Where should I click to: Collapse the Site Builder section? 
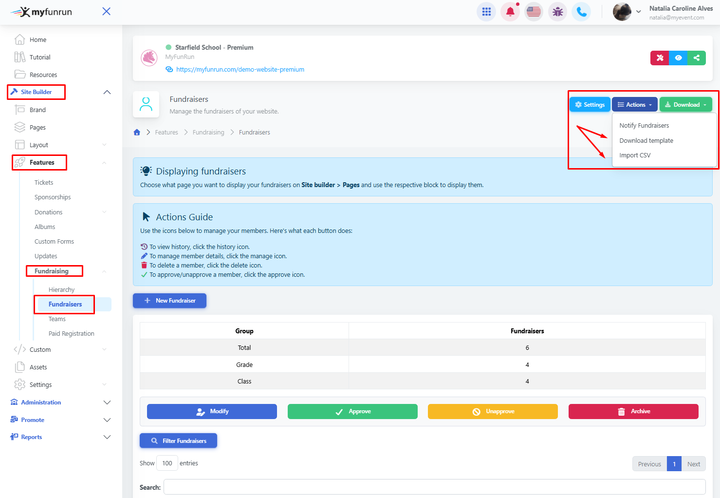tap(106, 92)
